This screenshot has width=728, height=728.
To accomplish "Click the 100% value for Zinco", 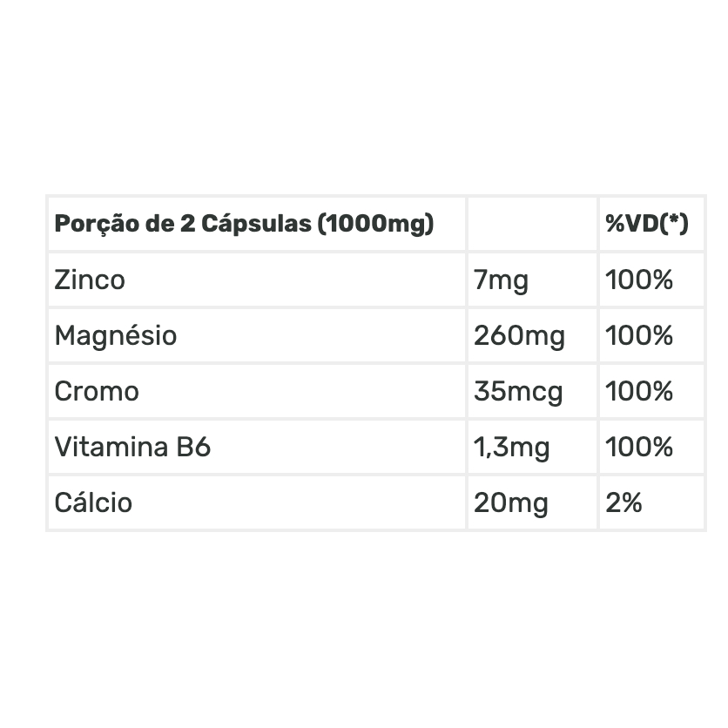I will pos(639,280).
